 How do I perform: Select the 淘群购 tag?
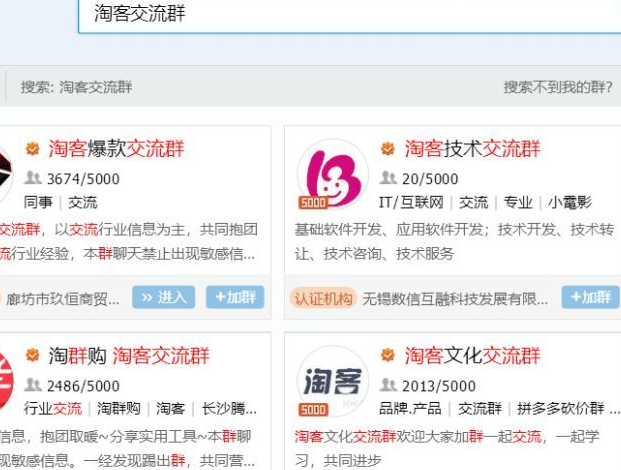point(119,409)
